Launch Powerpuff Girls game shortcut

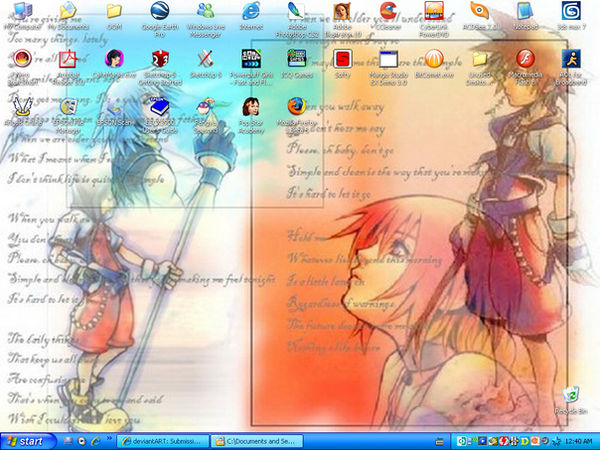point(251,66)
